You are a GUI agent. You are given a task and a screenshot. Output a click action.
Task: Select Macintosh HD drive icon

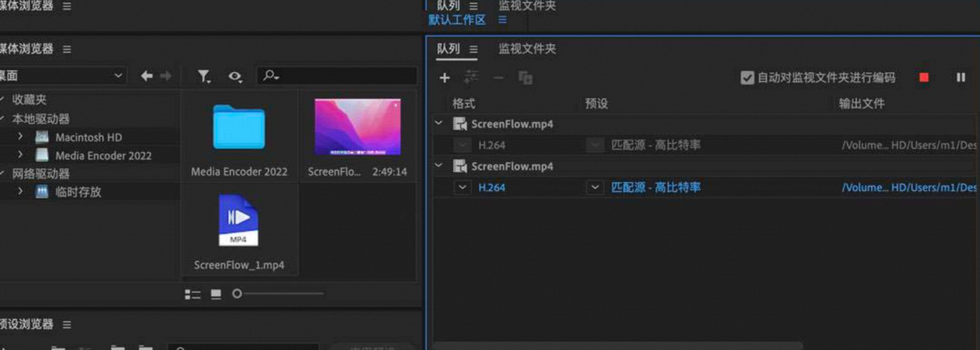42,137
